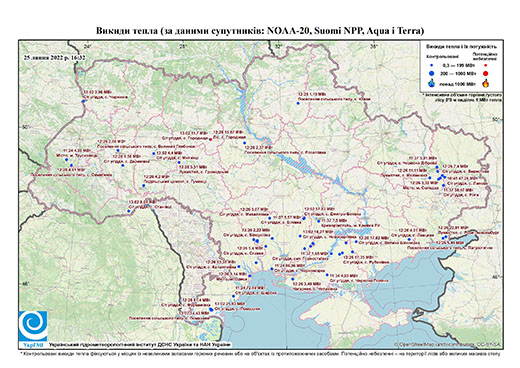Click the red hotspot marker near Городище

(210, 139)
